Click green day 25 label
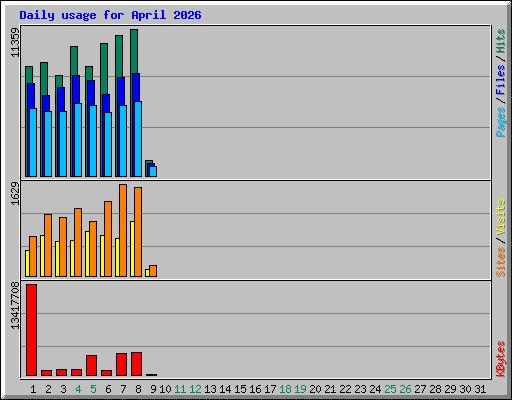 (390, 389)
